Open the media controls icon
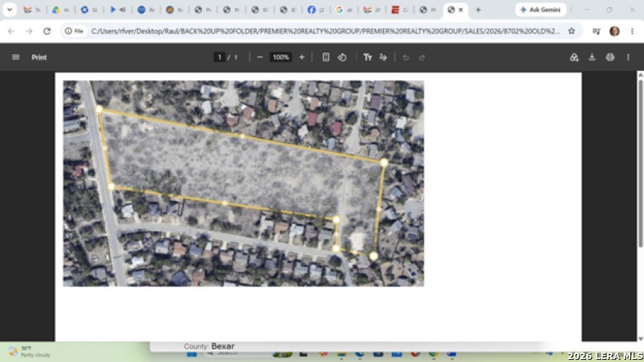Image resolution: width=644 pixels, height=362 pixels. coord(596,31)
